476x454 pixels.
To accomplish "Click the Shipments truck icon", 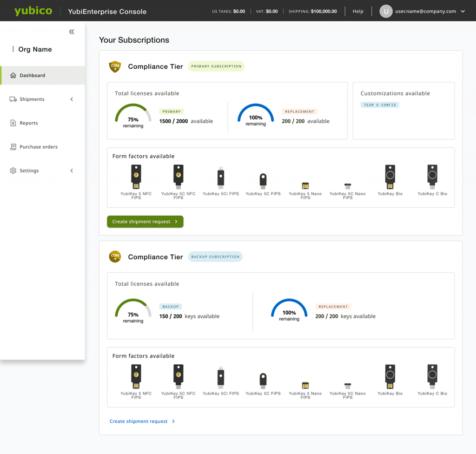I will [13, 99].
